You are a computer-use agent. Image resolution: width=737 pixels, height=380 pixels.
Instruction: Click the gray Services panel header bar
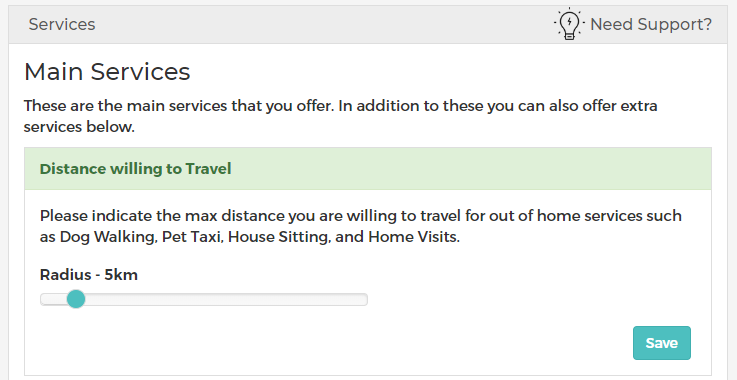pyautogui.click(x=368, y=24)
